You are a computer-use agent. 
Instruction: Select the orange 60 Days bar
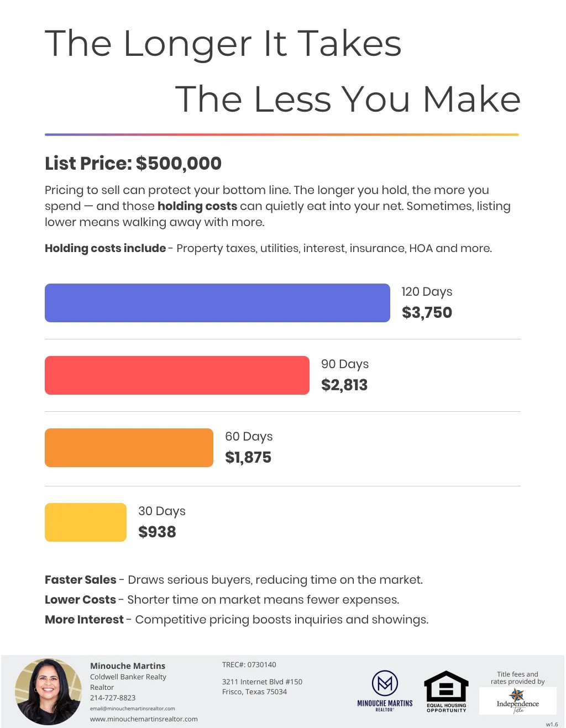[129, 448]
